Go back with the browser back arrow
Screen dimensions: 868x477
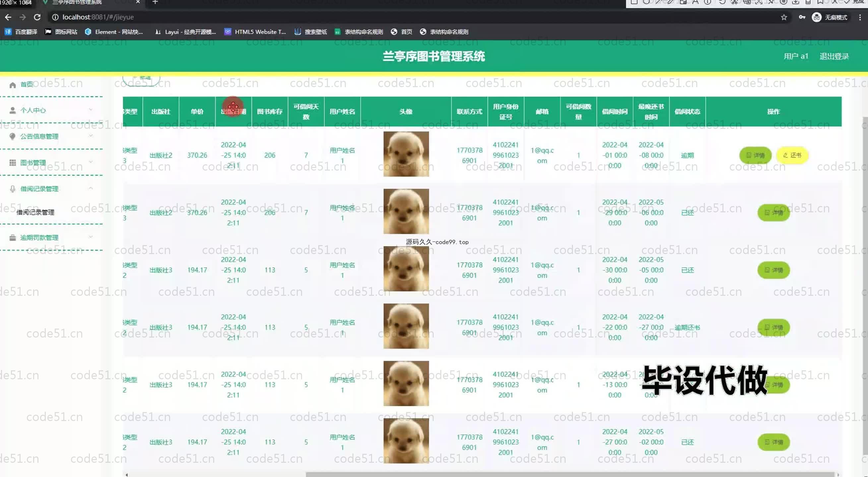pyautogui.click(x=8, y=17)
